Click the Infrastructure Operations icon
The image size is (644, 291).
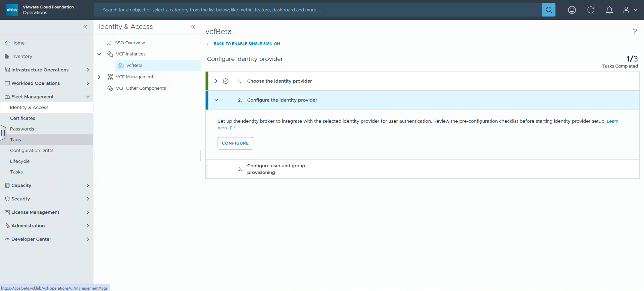tap(7, 70)
